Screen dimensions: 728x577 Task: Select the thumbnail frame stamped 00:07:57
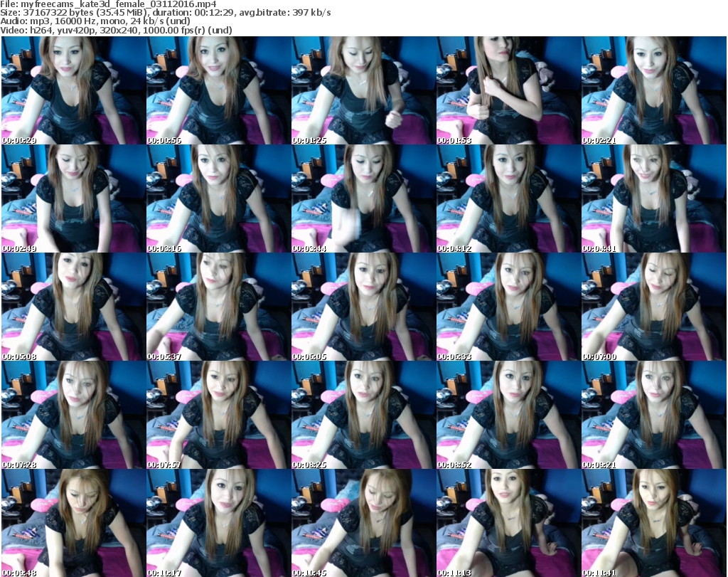pyautogui.click(x=219, y=415)
